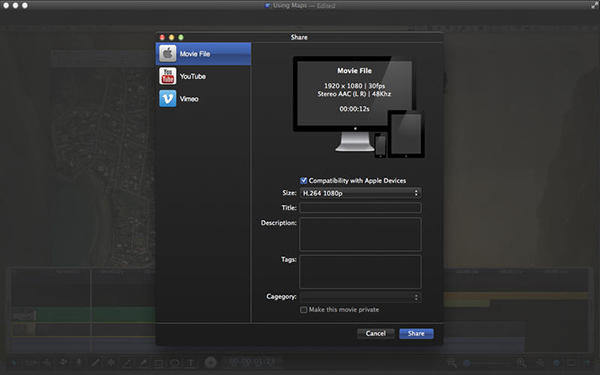
Task: Select the Movie File Apple icon
Action: pos(168,54)
